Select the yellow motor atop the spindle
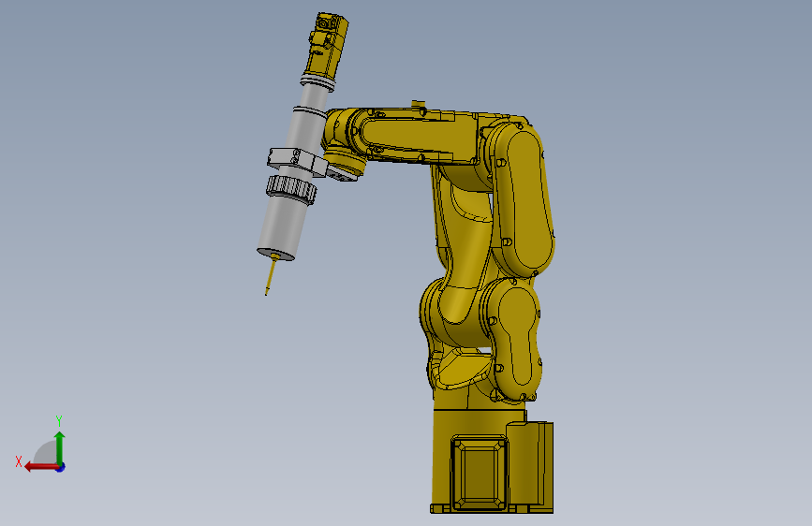 click(326, 47)
